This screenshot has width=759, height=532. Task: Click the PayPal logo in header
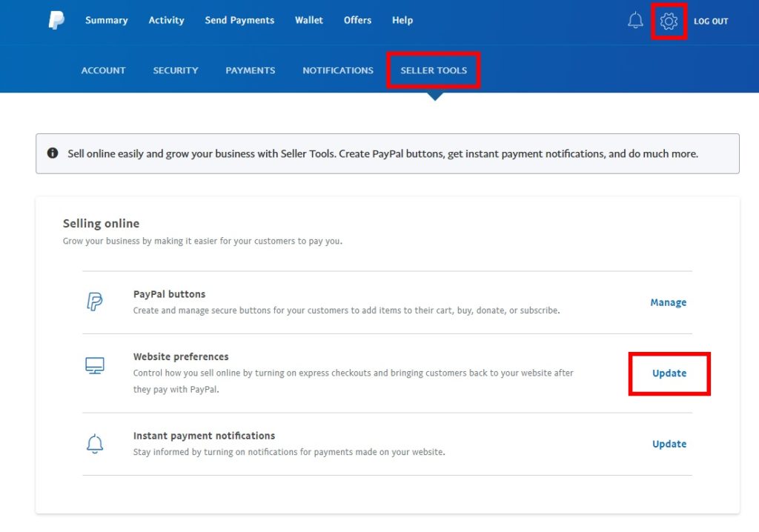[x=56, y=20]
